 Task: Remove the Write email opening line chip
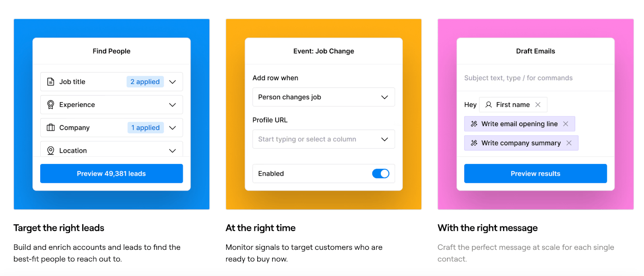(566, 124)
